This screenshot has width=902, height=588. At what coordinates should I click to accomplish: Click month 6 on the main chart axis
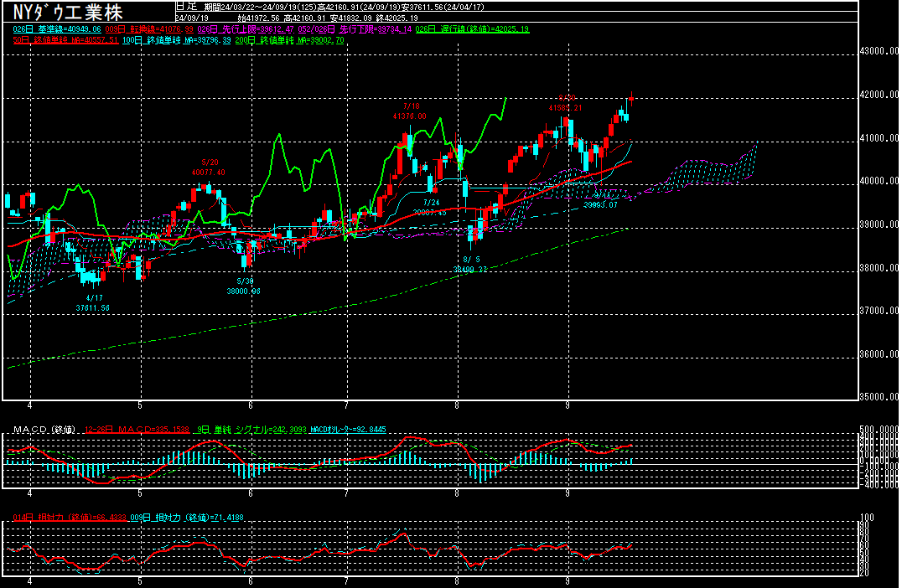(x=251, y=405)
